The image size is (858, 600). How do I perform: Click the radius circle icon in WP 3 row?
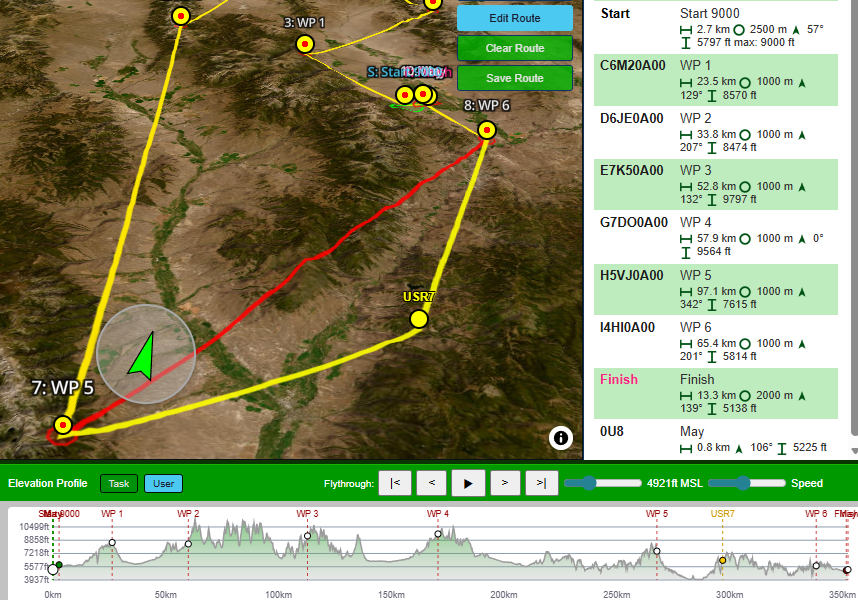(x=745, y=188)
